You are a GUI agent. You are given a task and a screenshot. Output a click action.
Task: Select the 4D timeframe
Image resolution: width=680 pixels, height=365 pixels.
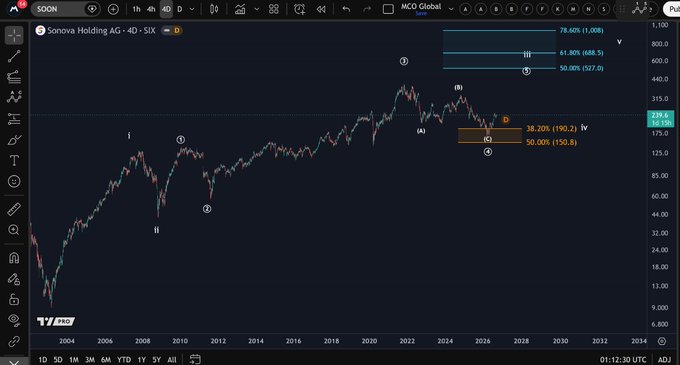click(166, 9)
